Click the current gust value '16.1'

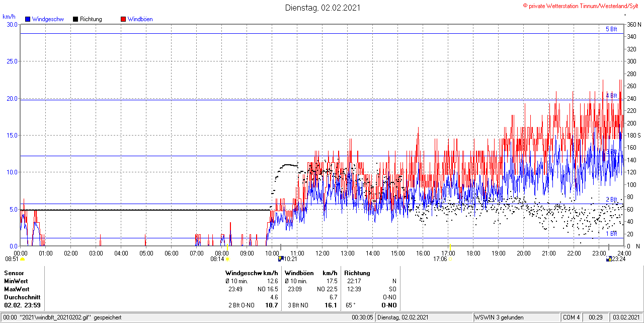[x=331, y=305]
